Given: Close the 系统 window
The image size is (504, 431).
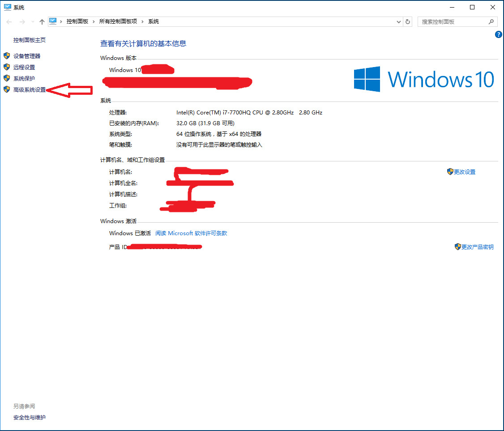Looking at the screenshot, I should tap(493, 7).
